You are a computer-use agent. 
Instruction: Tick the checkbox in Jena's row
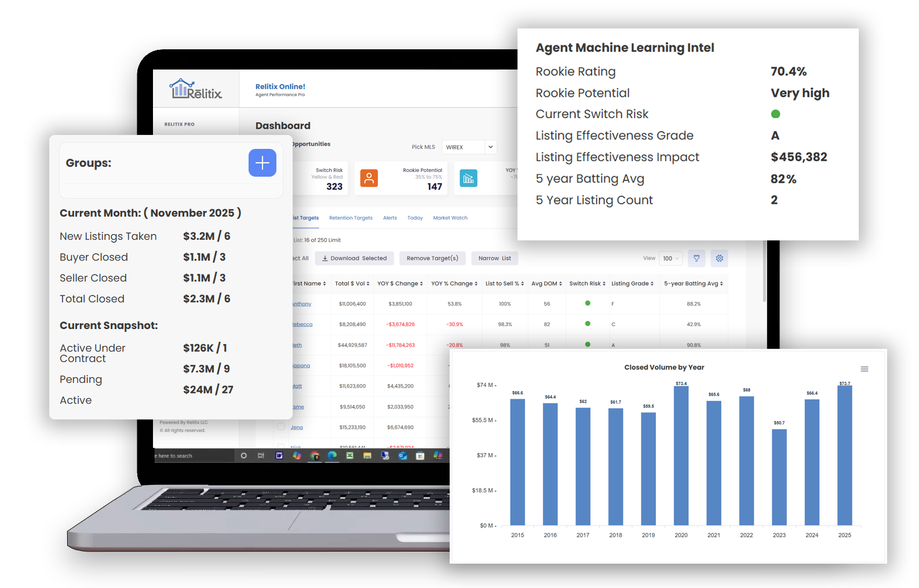pos(281,427)
